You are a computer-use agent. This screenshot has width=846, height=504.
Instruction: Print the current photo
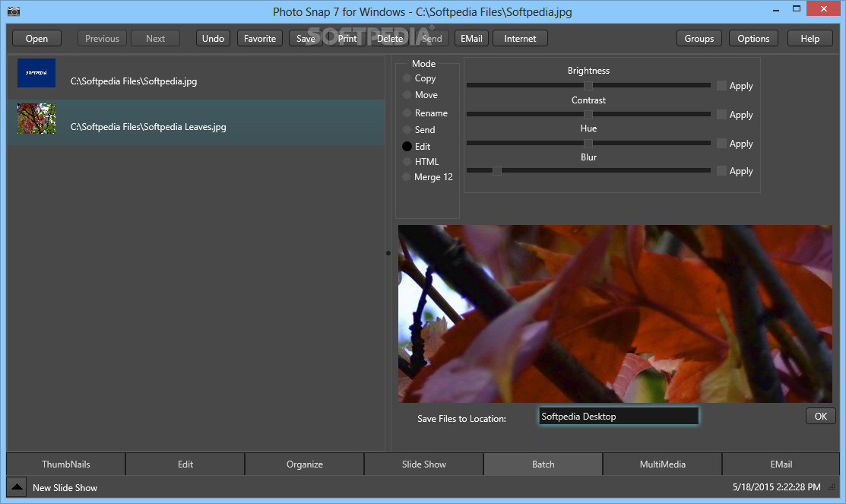pos(347,38)
